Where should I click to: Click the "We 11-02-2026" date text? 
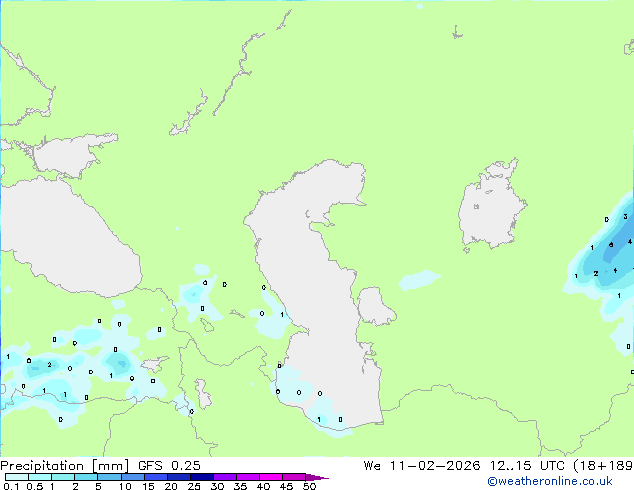coord(422,466)
